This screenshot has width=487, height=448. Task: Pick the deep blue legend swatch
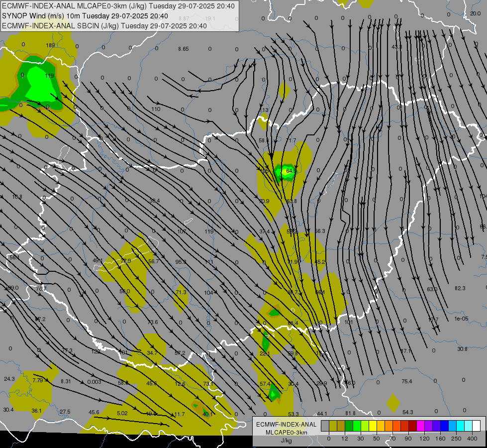point(444,426)
